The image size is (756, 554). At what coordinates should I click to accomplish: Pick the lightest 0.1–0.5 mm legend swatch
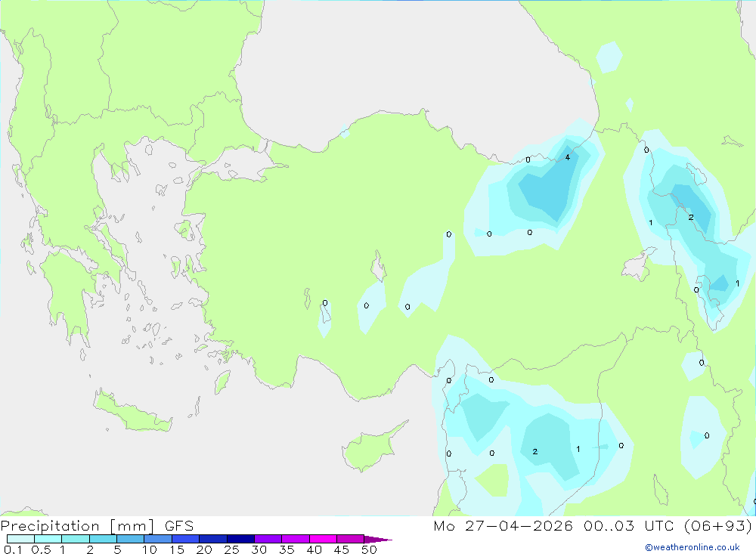(x=20, y=539)
